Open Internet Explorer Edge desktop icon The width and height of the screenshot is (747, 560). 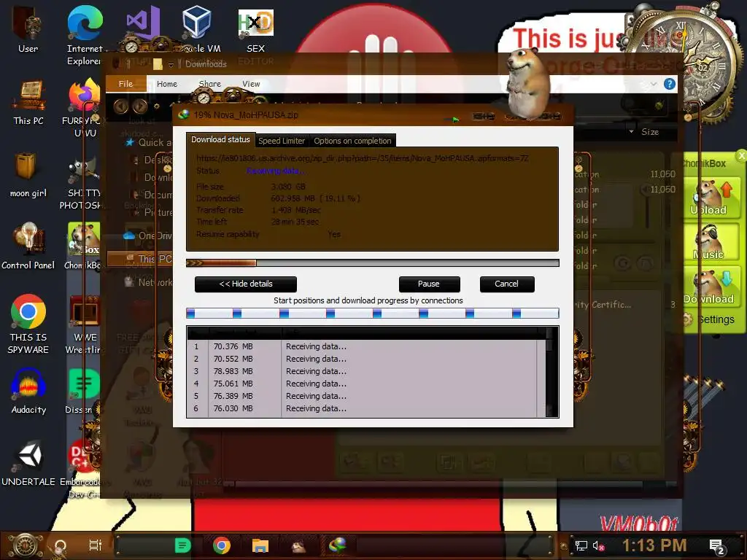point(85,34)
